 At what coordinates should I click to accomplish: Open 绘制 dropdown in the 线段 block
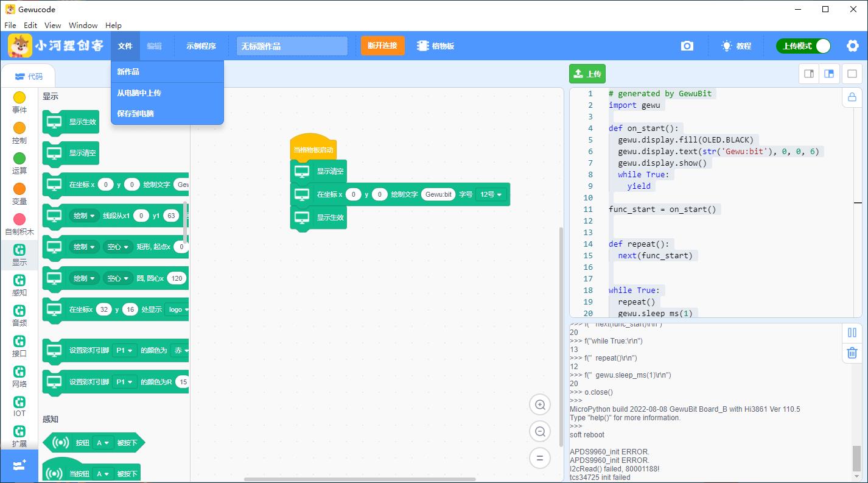(85, 216)
